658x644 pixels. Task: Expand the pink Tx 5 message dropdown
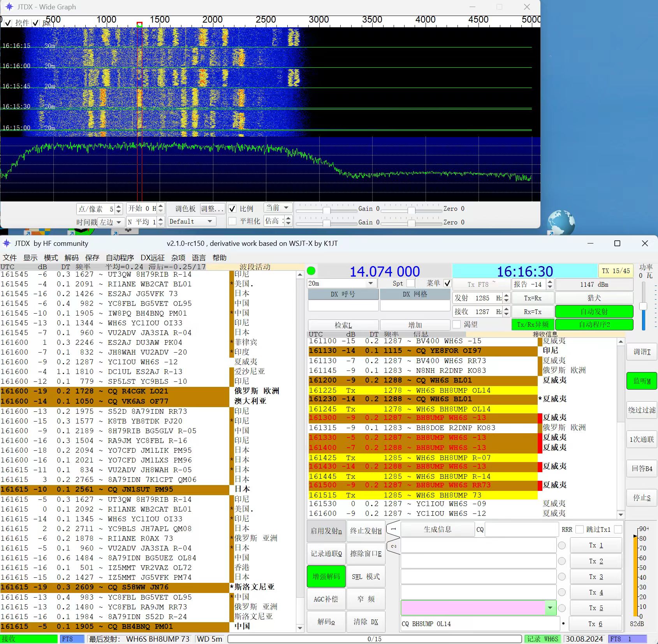[550, 608]
